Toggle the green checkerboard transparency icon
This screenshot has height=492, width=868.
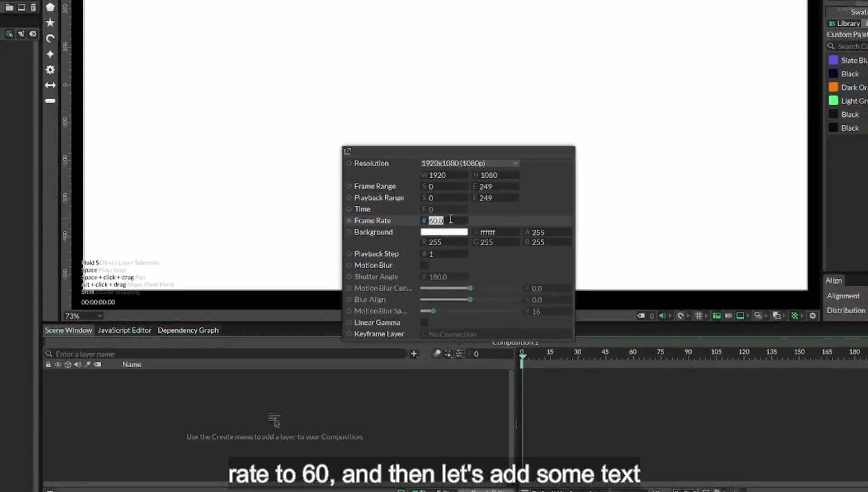click(x=794, y=316)
